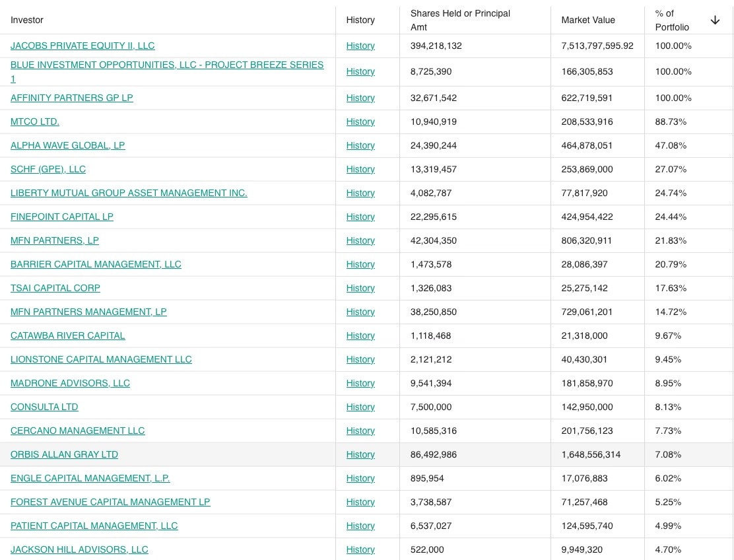
Task: Sort by Shares Held or Principal Amt header
Action: coord(460,20)
